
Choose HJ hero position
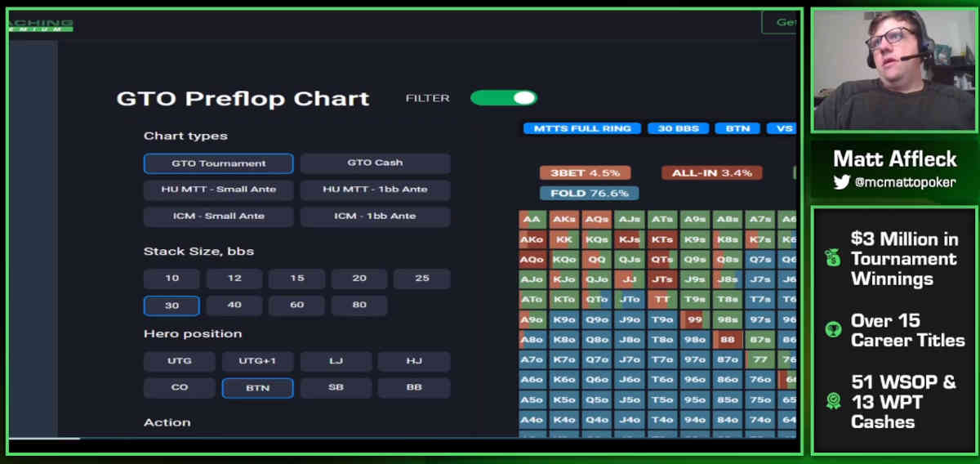pos(414,361)
